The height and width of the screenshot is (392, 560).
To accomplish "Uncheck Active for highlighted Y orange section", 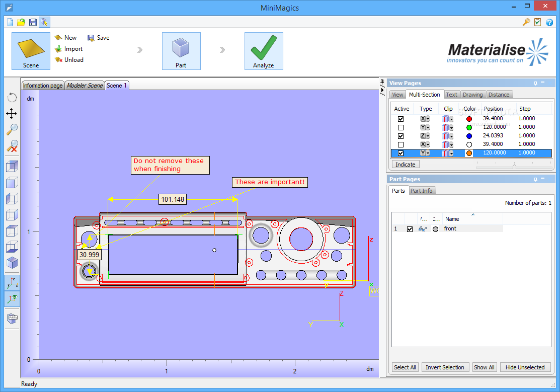I will tap(401, 153).
